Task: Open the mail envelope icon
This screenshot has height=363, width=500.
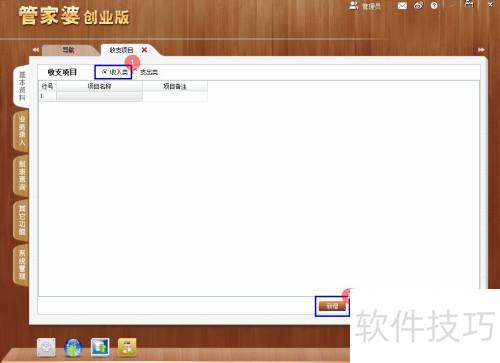Action: point(402,6)
